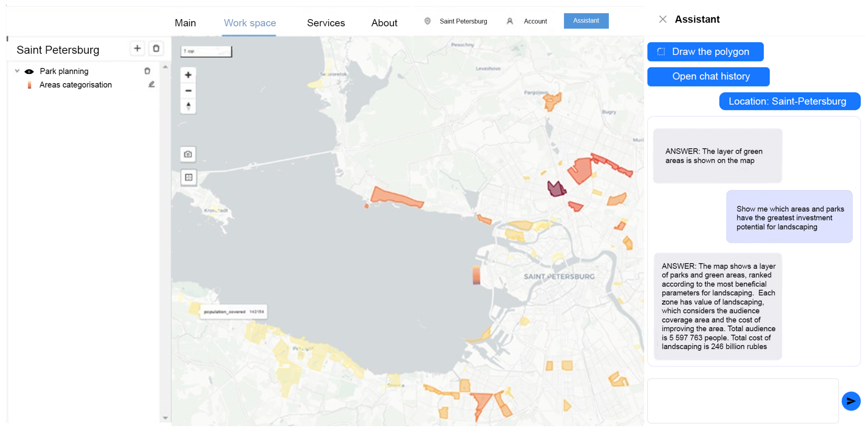Toggle visibility of Park planning layer
868x433 pixels.
click(29, 71)
